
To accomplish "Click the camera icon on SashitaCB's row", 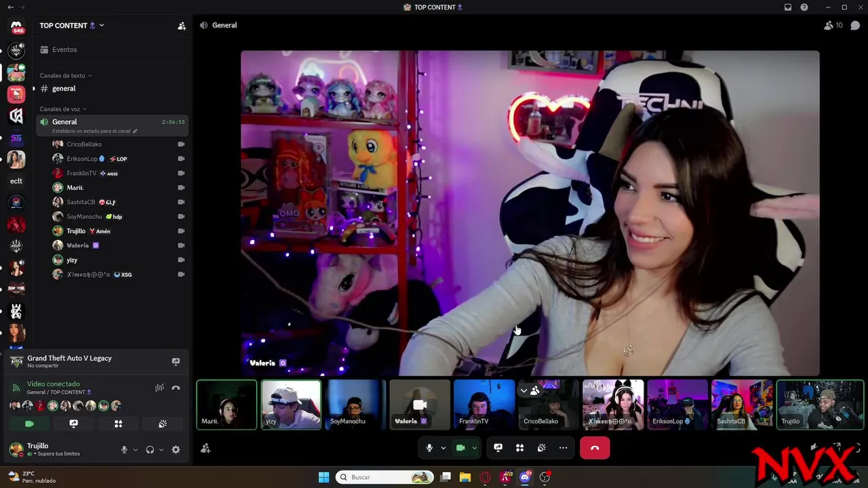I will 181,202.
